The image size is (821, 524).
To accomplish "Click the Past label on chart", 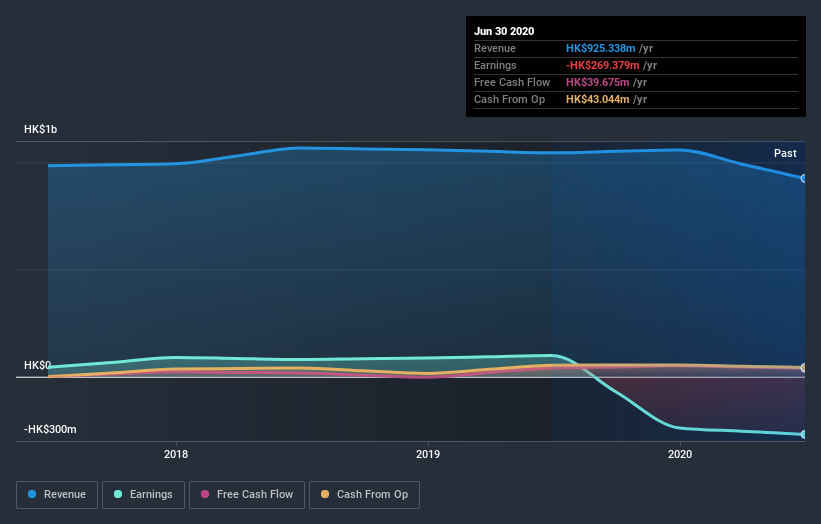I will click(785, 153).
